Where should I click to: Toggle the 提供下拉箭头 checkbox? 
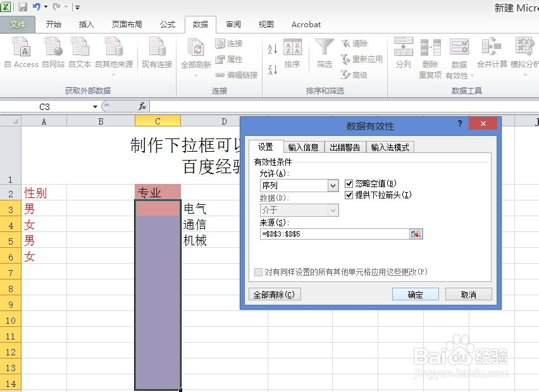tap(349, 195)
